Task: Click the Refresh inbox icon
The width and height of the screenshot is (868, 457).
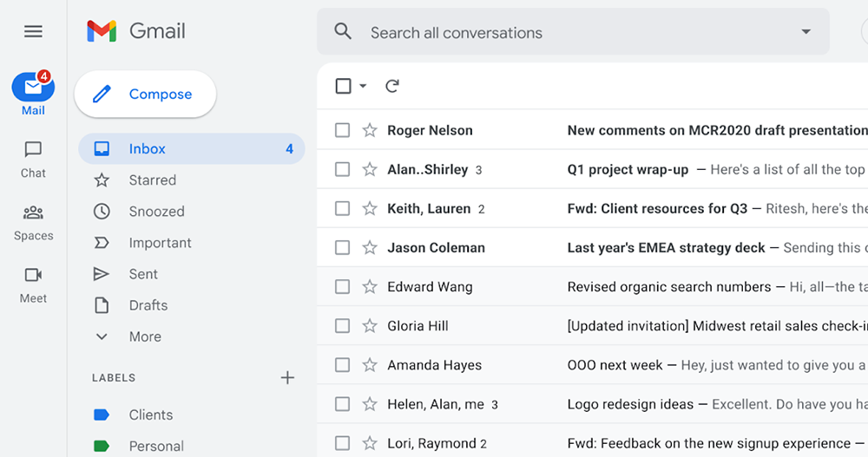Action: tap(392, 86)
